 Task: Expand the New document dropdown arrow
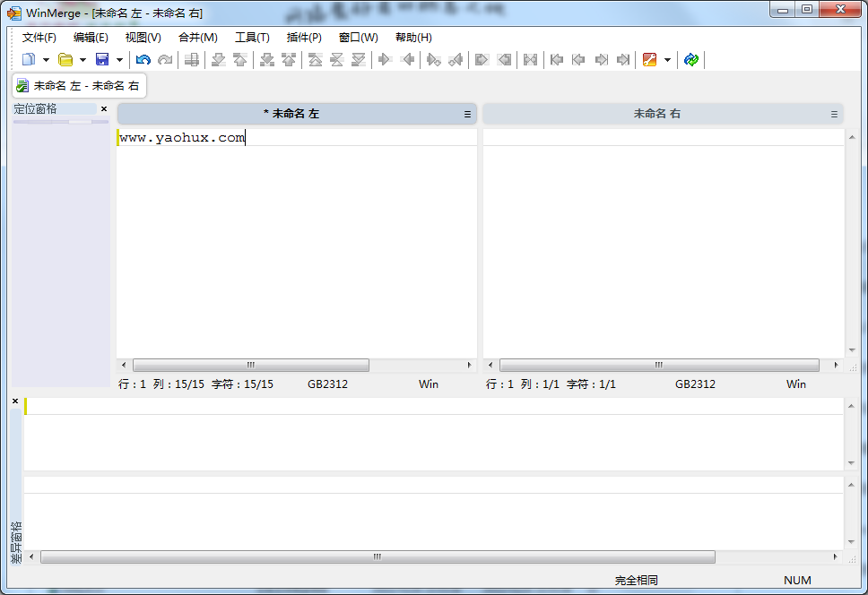pyautogui.click(x=46, y=60)
